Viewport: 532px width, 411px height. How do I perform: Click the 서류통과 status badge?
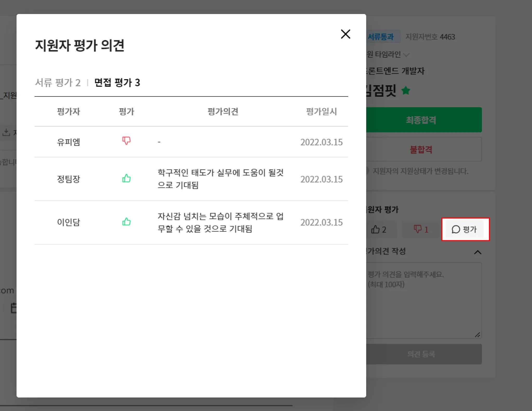click(x=381, y=37)
